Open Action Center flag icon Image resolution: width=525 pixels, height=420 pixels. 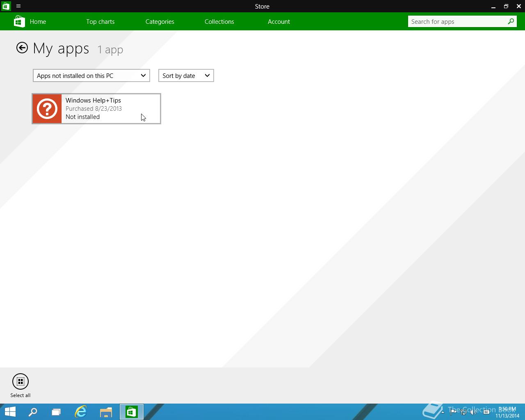click(453, 412)
